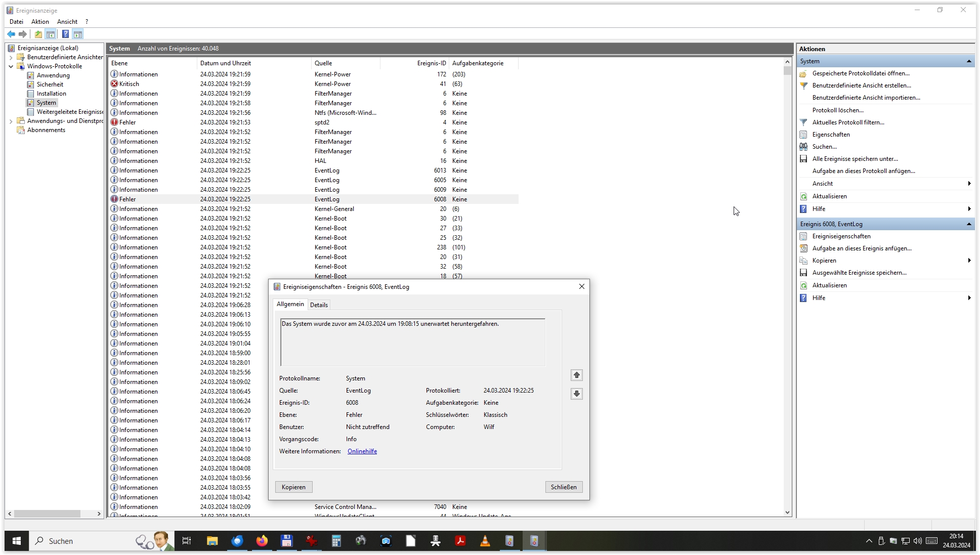Click Aktualisieren refresh icon under System
The image size is (980, 555).
point(803,196)
